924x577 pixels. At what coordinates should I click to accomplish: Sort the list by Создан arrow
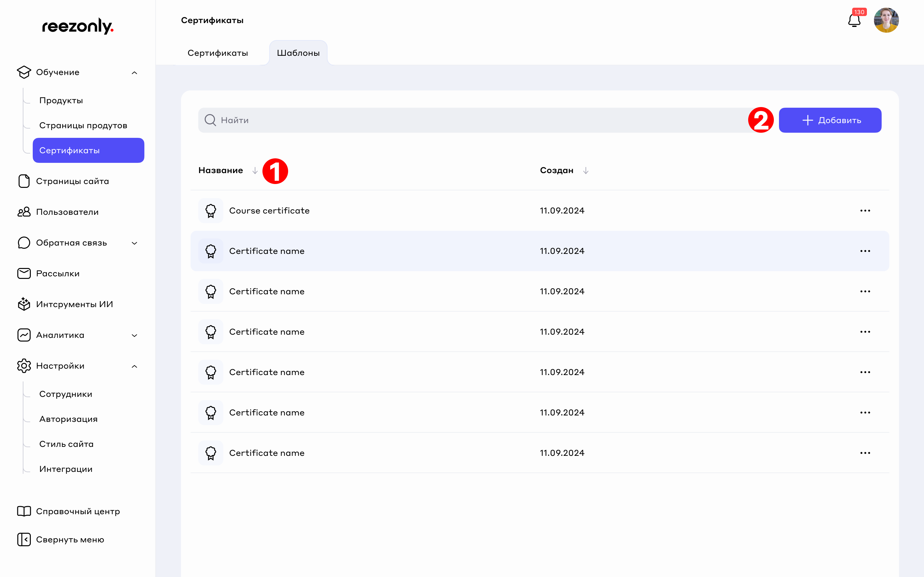[586, 171]
